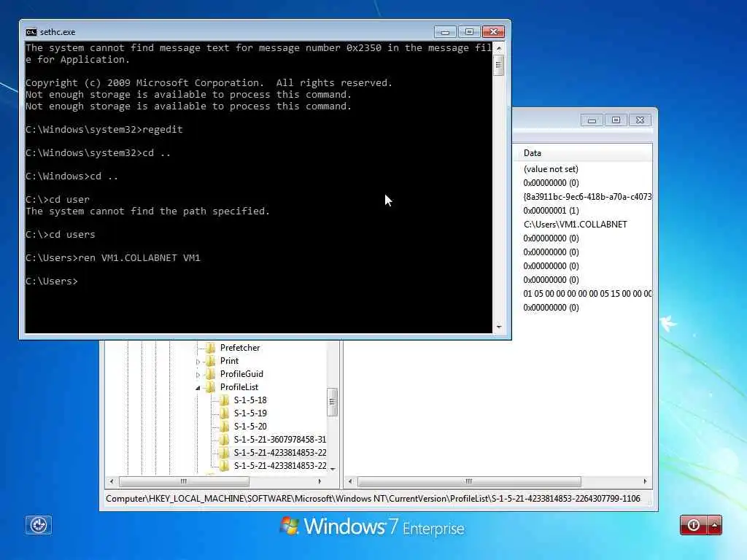The image size is (747, 560).
Task: Click registry tree horizontal scroll thumb
Action: (x=184, y=481)
